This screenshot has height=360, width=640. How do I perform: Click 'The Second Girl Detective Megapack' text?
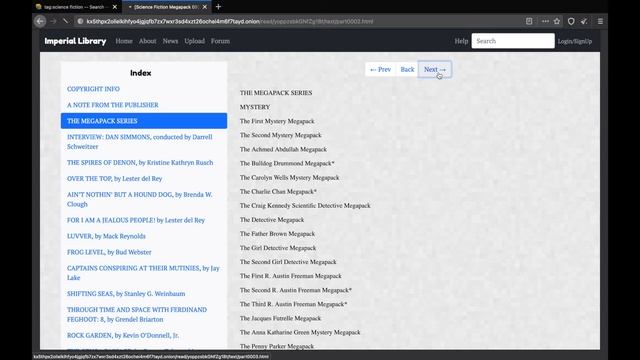288,262
